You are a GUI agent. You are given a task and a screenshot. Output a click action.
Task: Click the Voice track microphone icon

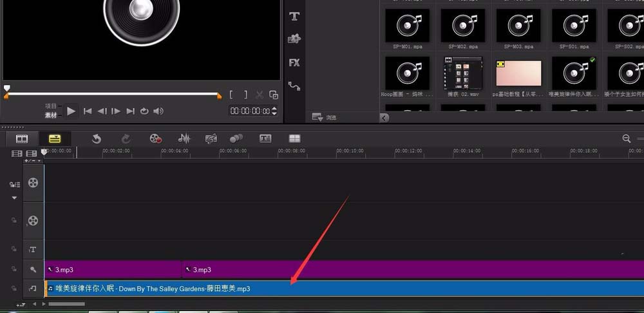pyautogui.click(x=33, y=269)
